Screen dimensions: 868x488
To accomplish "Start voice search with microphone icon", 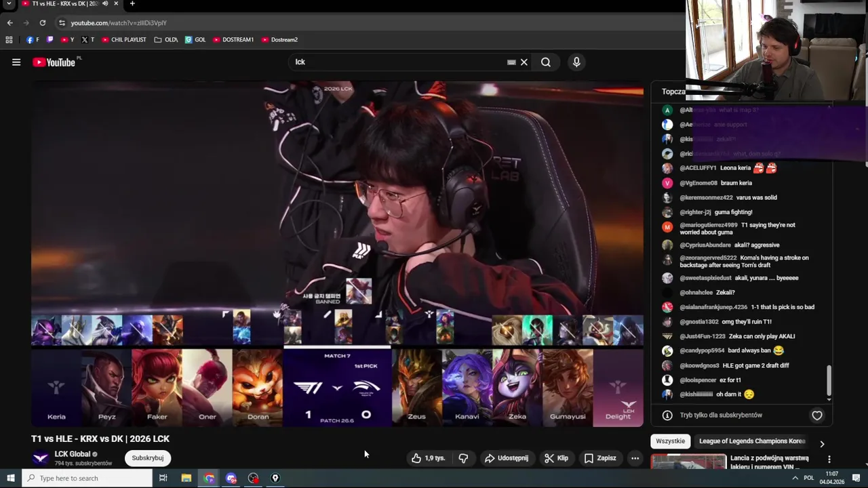I will coord(576,62).
